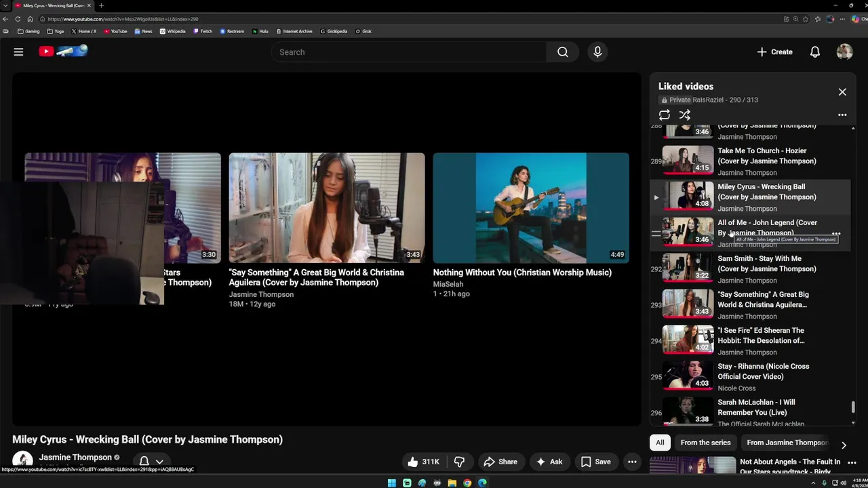The image size is (868, 488).
Task: Toggle loop playlist
Action: 665,115
